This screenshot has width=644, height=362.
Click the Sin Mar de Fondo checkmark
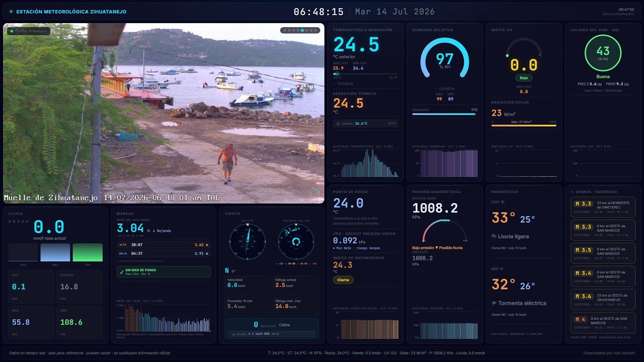tap(121, 270)
